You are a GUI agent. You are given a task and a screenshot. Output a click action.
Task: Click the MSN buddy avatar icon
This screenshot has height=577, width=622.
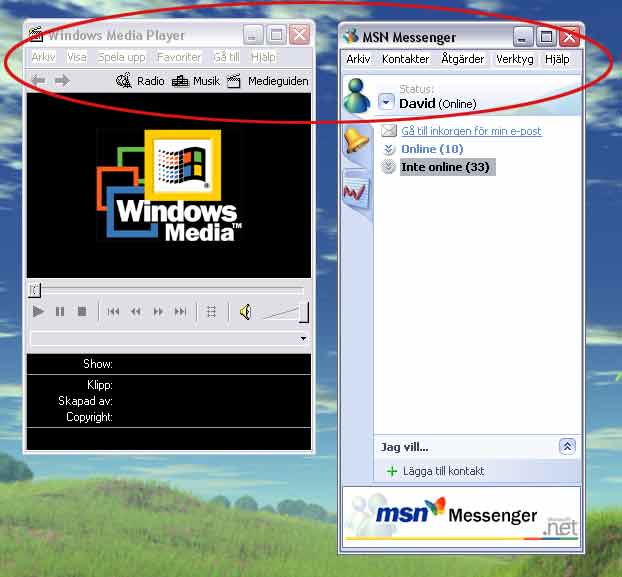coord(357,95)
